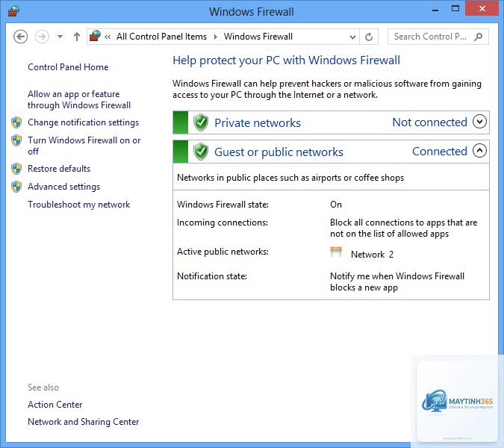This screenshot has width=504, height=448.
Task: Open Allow an app or feature link
Action: coord(79,99)
